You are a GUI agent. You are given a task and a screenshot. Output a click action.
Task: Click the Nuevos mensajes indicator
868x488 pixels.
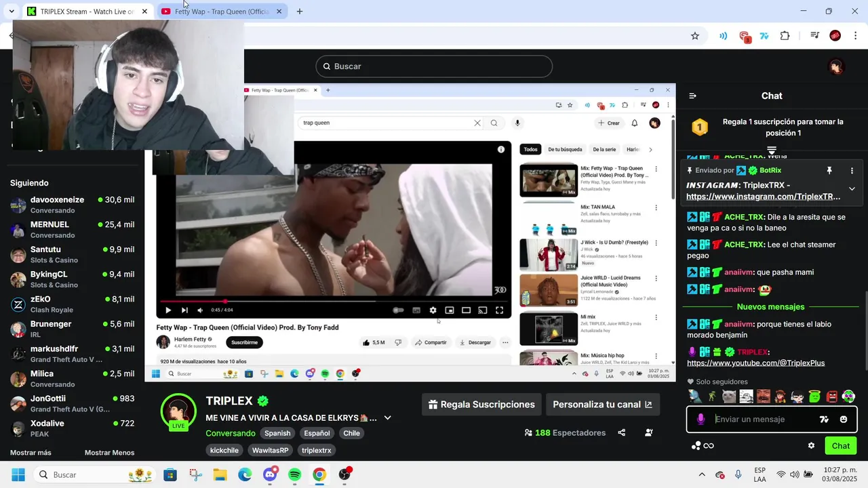[770, 307]
